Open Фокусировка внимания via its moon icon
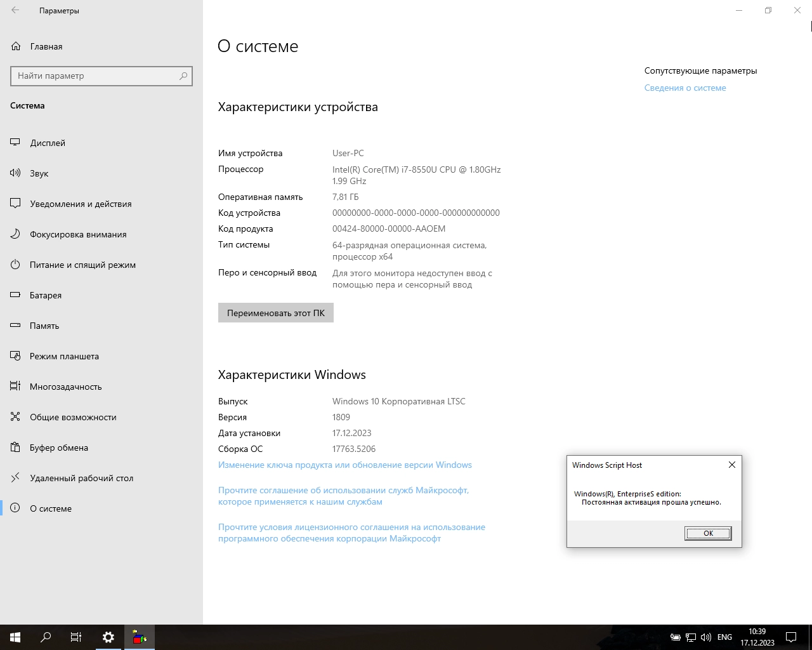Viewport: 812px width, 650px height. 15,234
